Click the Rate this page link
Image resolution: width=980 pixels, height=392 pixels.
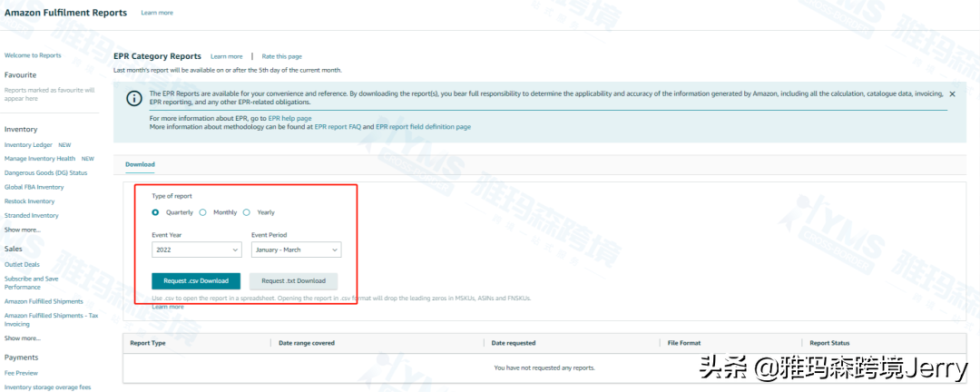pyautogui.click(x=282, y=57)
